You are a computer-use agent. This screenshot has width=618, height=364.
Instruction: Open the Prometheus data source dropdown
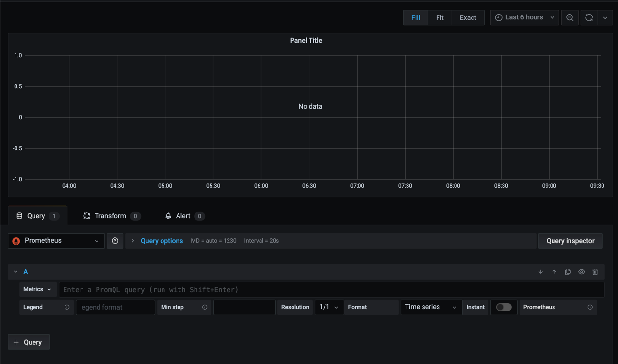pyautogui.click(x=56, y=241)
